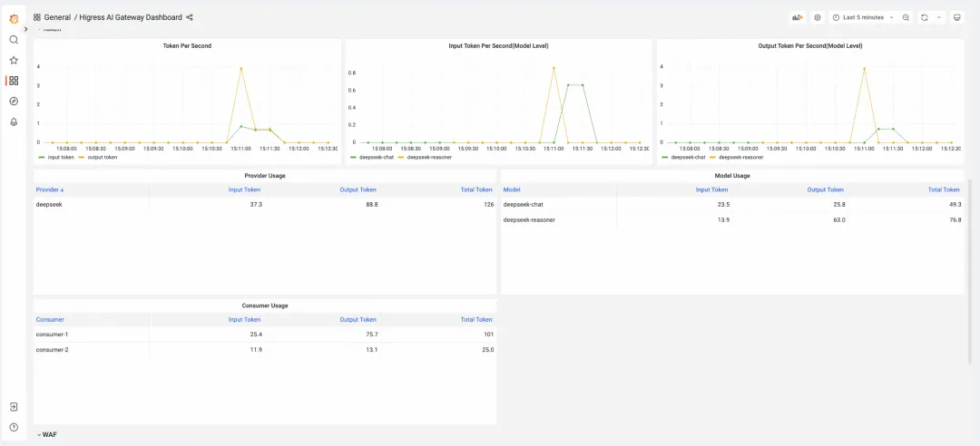Open the Dashboards grid icon in sidebar
The height and width of the screenshot is (446, 980).
pos(14,81)
